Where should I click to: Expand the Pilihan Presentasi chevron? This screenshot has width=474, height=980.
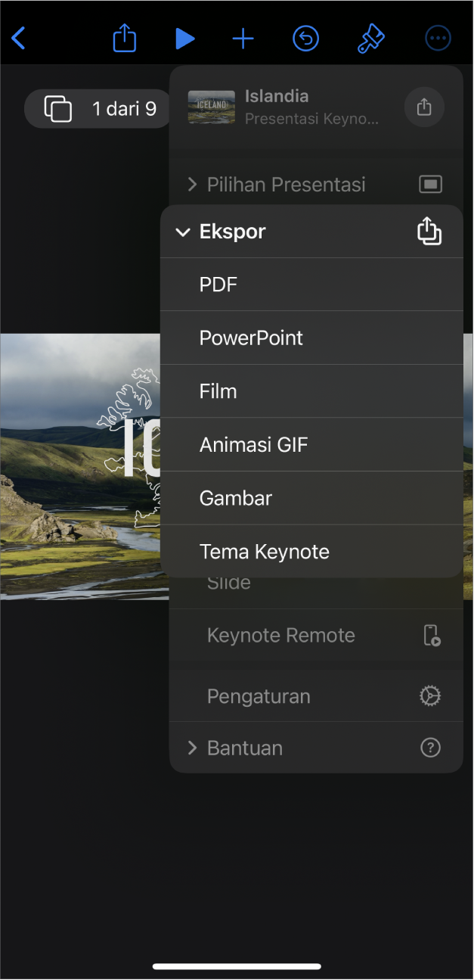pyautogui.click(x=192, y=184)
